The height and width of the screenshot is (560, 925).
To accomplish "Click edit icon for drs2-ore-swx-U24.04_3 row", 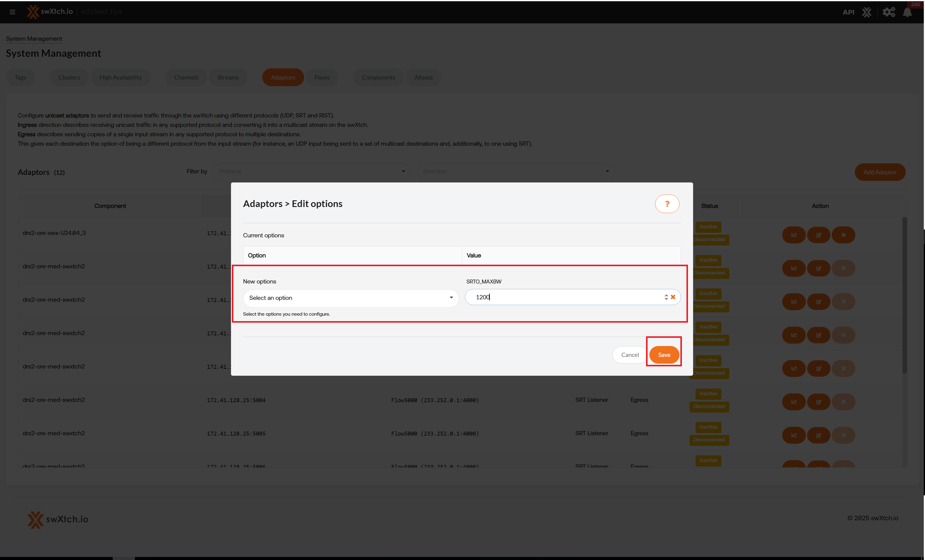I will (818, 235).
